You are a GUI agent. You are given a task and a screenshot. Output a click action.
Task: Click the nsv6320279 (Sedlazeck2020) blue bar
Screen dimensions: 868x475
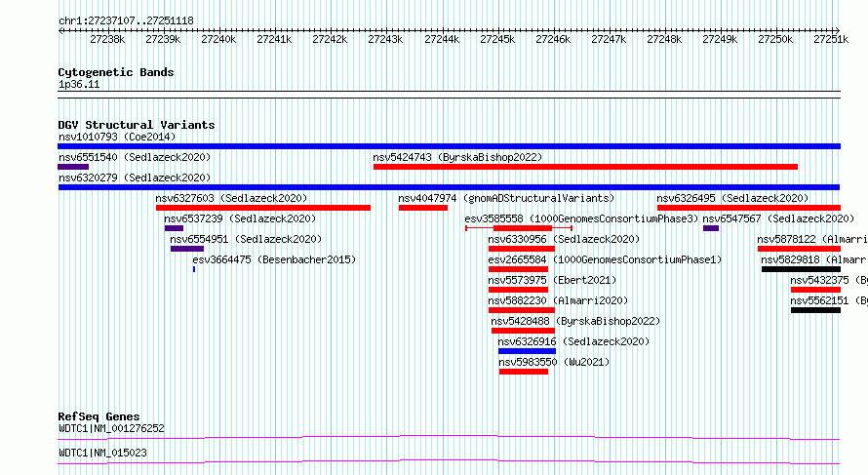[x=449, y=187]
